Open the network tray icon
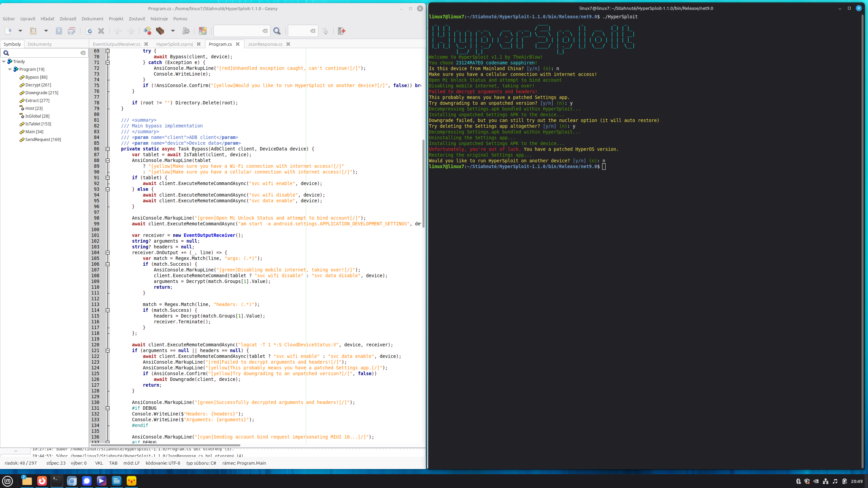 (826, 481)
